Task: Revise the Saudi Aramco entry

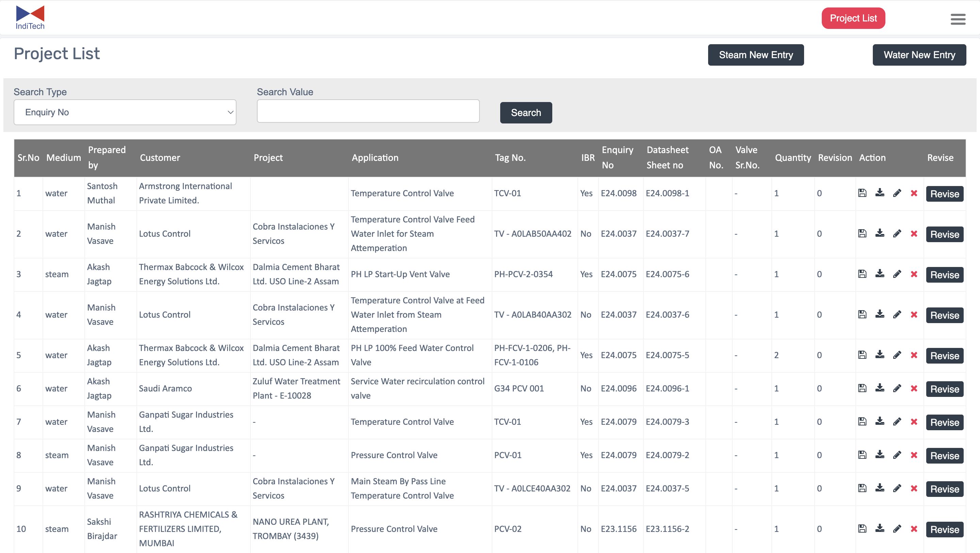Action: pos(944,389)
